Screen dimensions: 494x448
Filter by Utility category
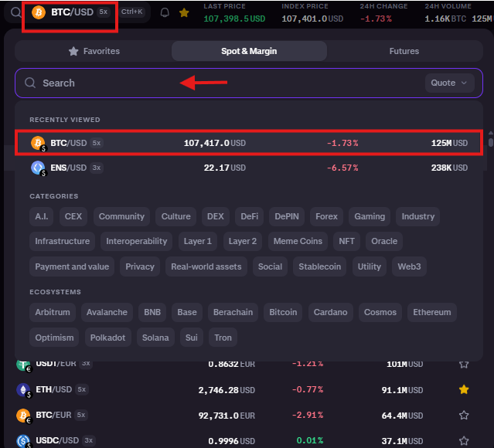point(370,266)
